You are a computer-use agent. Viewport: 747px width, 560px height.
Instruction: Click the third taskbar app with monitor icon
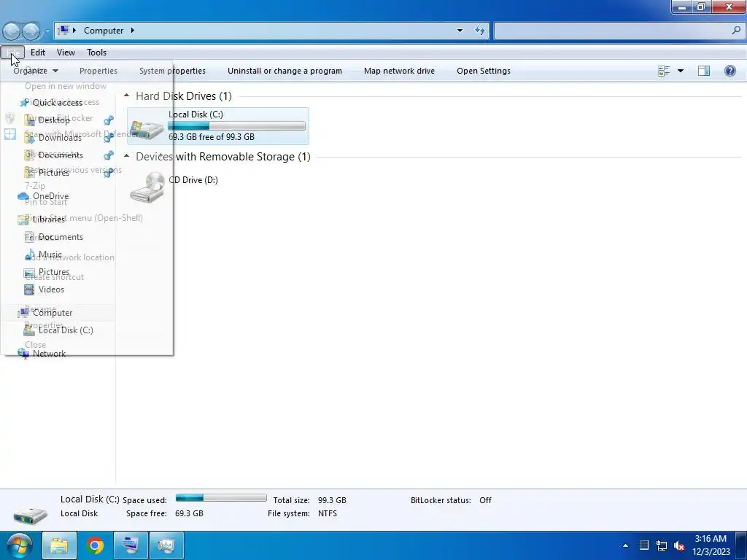point(131,545)
